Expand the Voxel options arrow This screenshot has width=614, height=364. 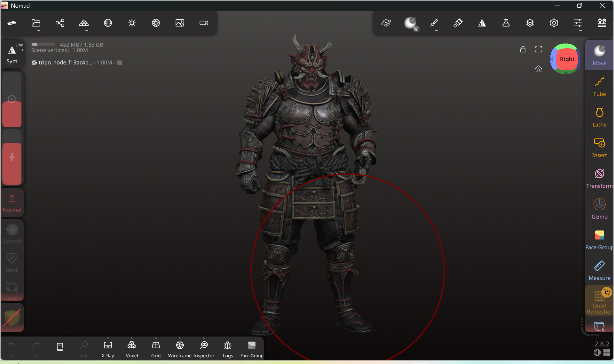(132, 338)
